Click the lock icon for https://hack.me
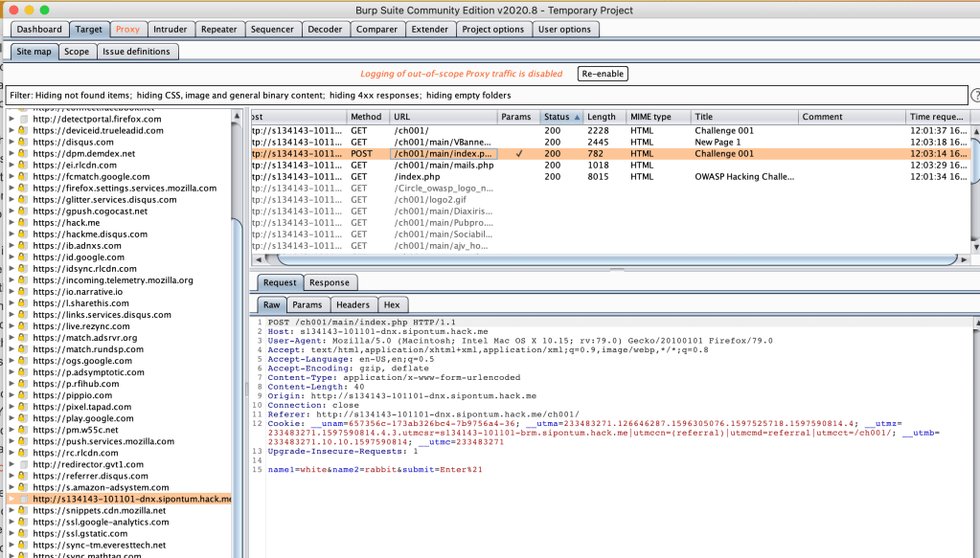980x558 pixels. click(x=23, y=223)
